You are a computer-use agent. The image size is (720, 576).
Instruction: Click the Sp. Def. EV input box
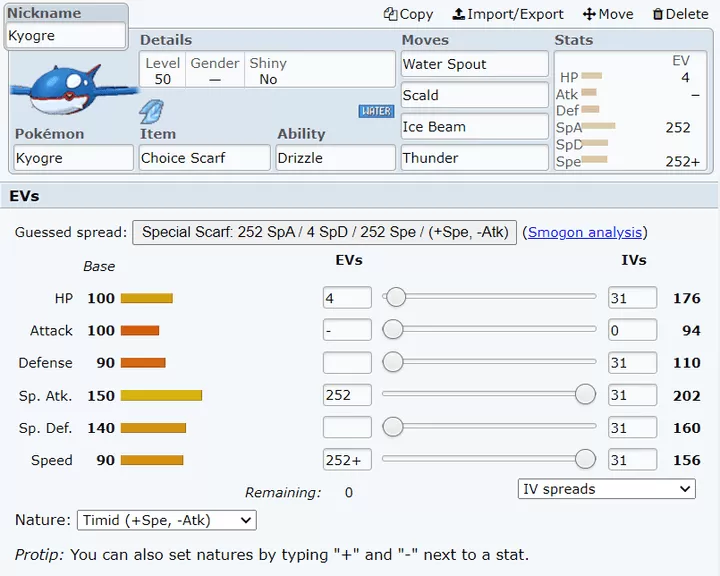(347, 427)
